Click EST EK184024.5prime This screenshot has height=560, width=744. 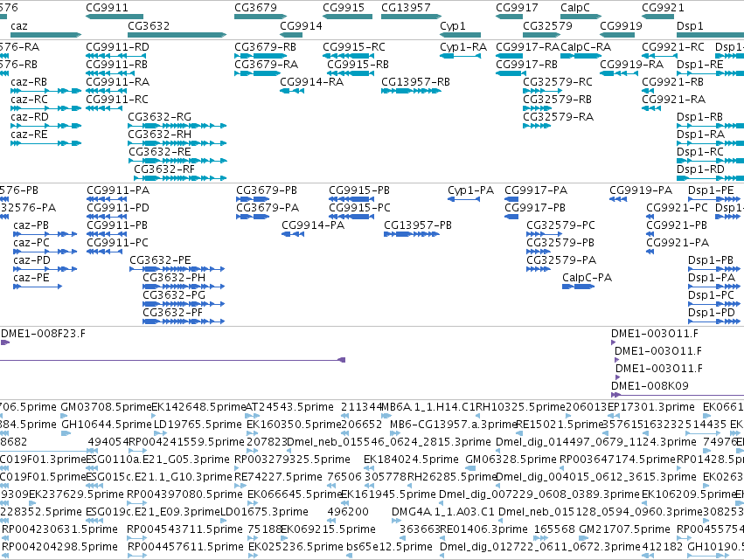click(411, 459)
